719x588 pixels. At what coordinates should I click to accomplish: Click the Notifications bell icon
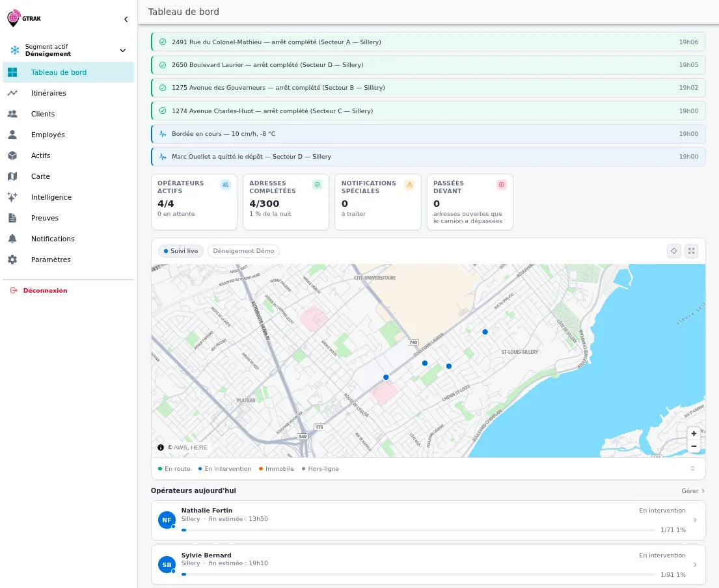[x=12, y=239]
